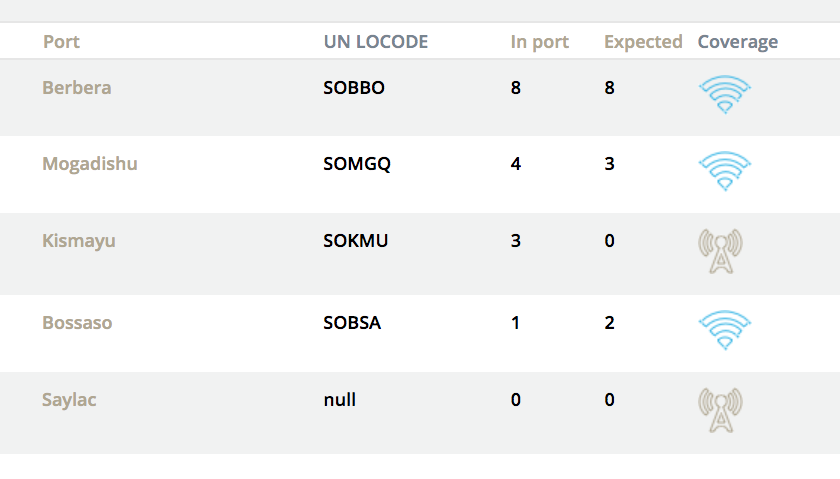Screen dimensions: 840x479
Task: Open the Bossaso port link
Action: (77, 323)
